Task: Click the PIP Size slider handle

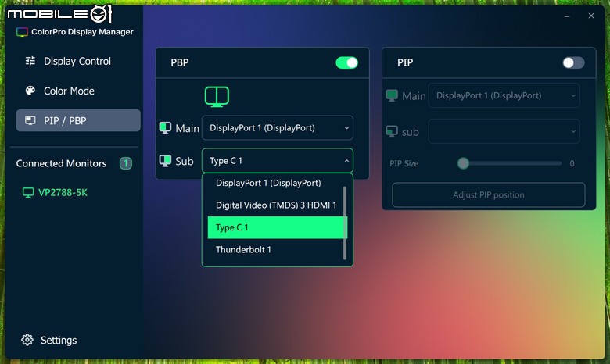Action: pos(463,163)
